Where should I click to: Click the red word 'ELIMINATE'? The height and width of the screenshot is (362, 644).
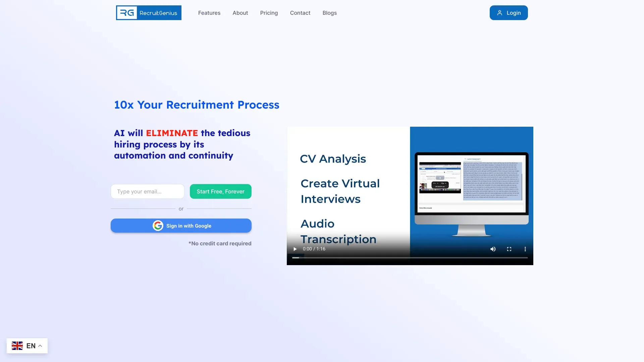point(172,133)
